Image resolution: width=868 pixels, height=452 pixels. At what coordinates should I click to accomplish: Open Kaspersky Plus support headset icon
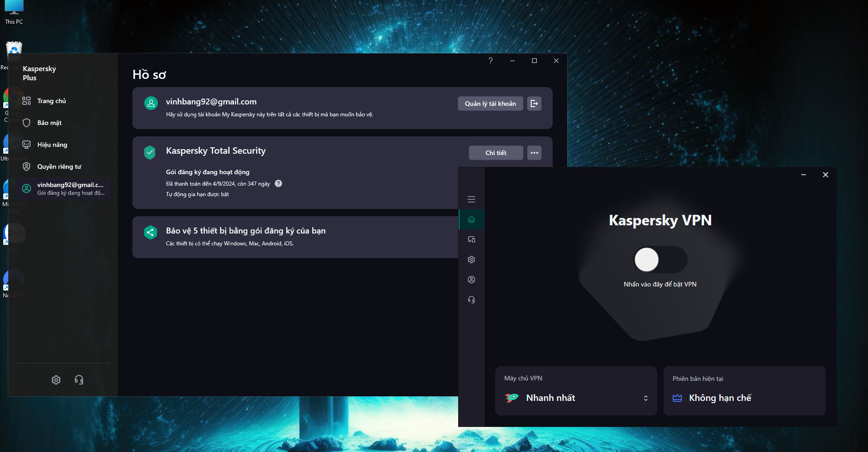79,380
